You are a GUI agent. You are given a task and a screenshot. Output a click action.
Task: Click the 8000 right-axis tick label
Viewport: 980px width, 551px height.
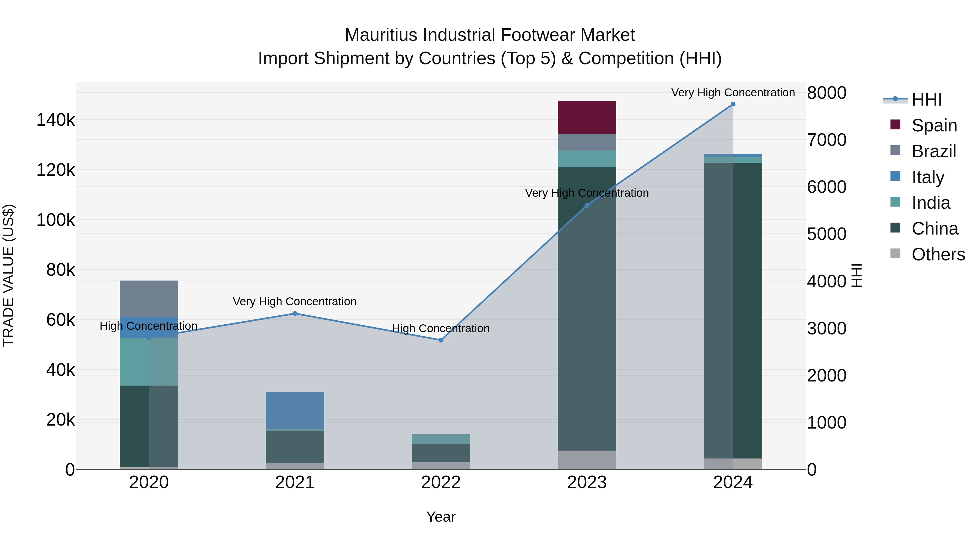[x=827, y=93]
